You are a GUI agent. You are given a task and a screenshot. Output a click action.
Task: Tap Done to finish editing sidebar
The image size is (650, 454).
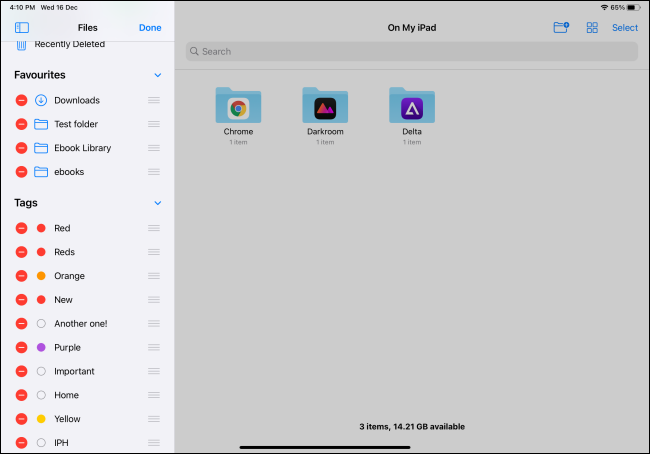pyautogui.click(x=150, y=28)
